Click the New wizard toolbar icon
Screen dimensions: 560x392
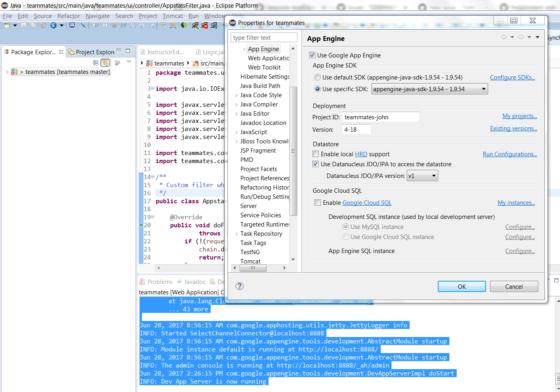(x=7, y=25)
